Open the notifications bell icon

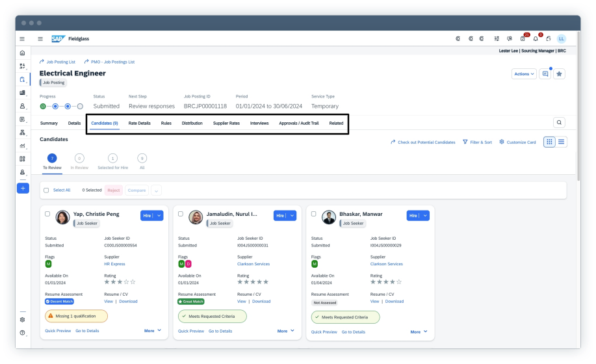click(x=536, y=39)
